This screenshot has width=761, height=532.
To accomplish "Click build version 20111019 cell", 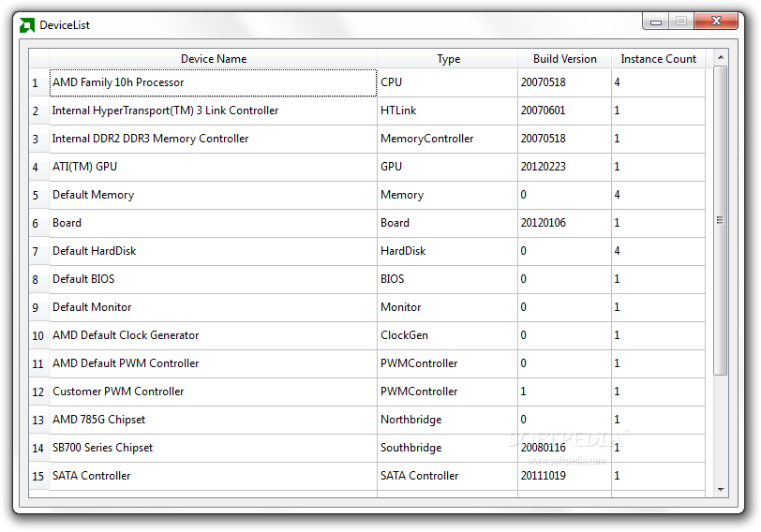I will 564,476.
